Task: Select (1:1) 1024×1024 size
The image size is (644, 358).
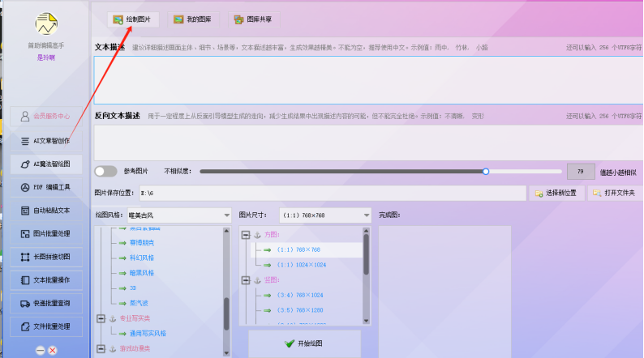Action: 302,265
